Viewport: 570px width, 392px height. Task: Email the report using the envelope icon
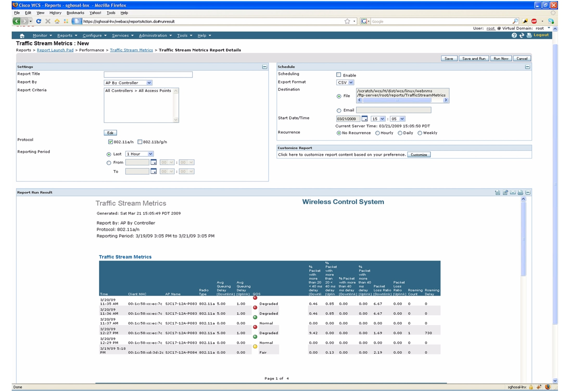coord(512,192)
